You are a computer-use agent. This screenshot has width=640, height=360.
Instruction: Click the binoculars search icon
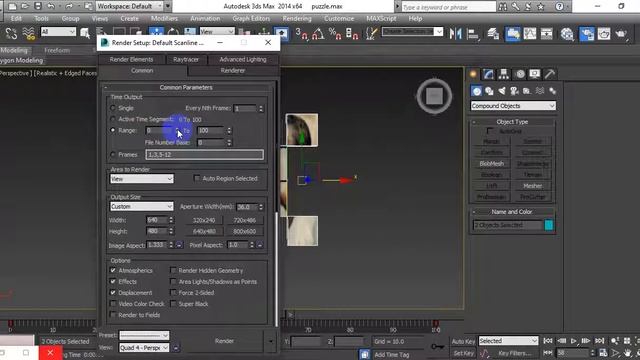coord(503,7)
